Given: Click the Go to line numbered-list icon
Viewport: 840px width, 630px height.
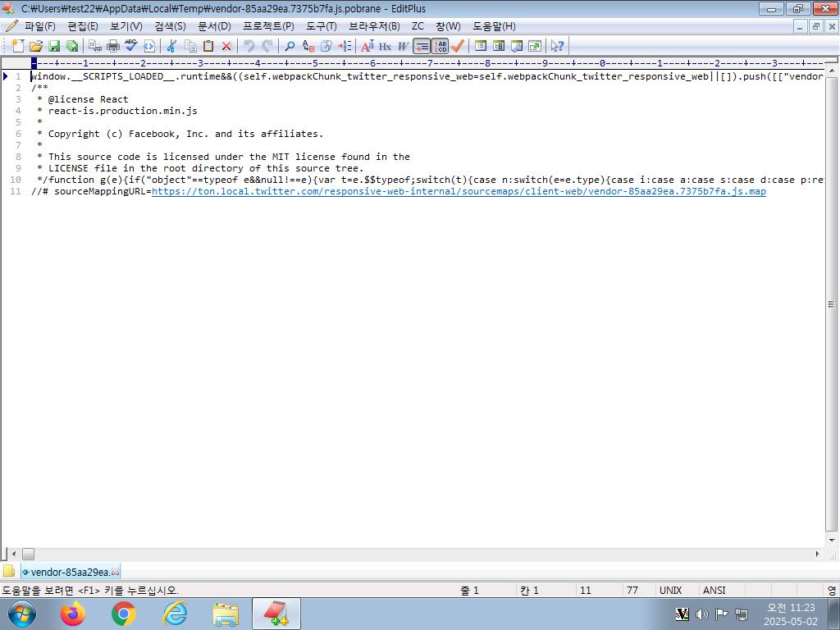Looking at the screenshot, I should pyautogui.click(x=345, y=46).
